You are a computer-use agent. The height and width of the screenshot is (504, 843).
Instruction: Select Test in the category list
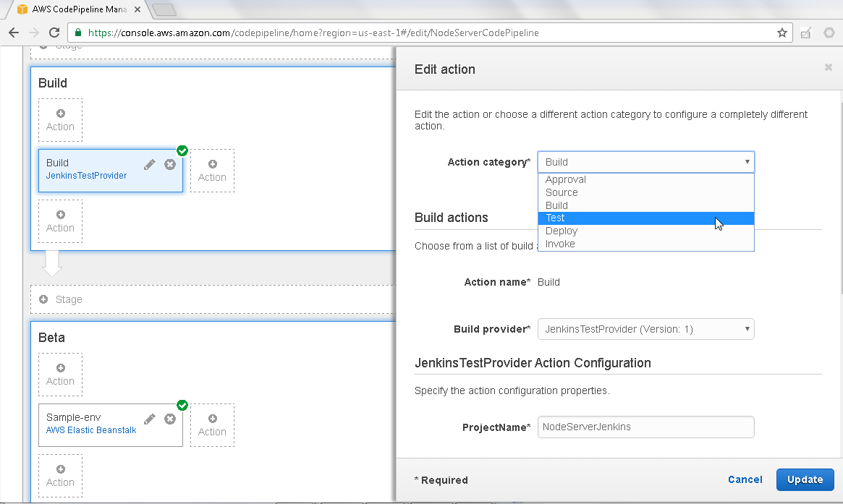(x=645, y=218)
